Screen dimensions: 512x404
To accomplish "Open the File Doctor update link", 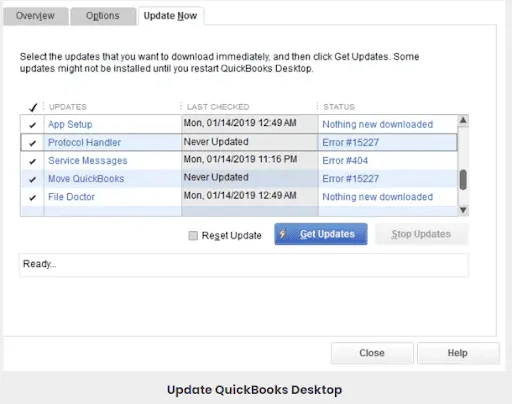I will [x=71, y=197].
